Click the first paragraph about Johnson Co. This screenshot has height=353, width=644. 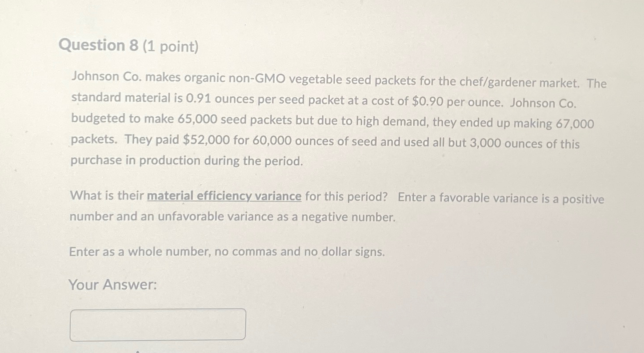tap(311, 120)
